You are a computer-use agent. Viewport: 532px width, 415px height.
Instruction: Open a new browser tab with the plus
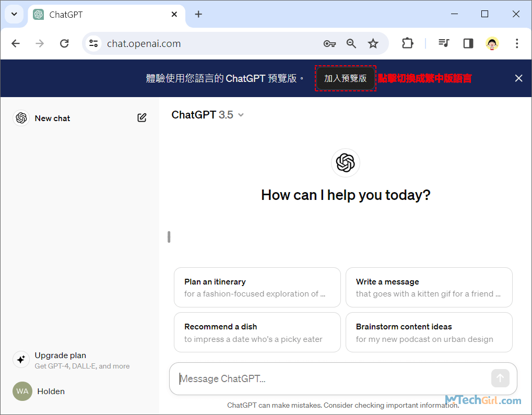point(198,14)
